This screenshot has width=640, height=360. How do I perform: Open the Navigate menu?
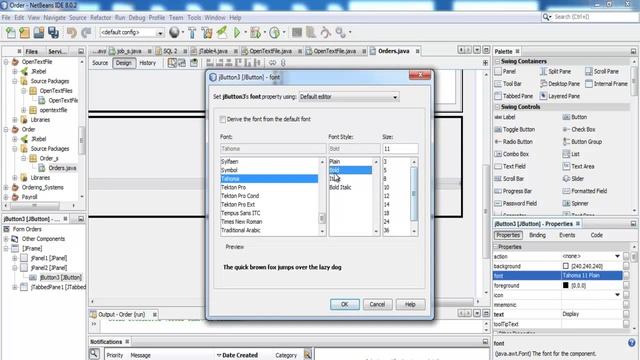[54, 18]
